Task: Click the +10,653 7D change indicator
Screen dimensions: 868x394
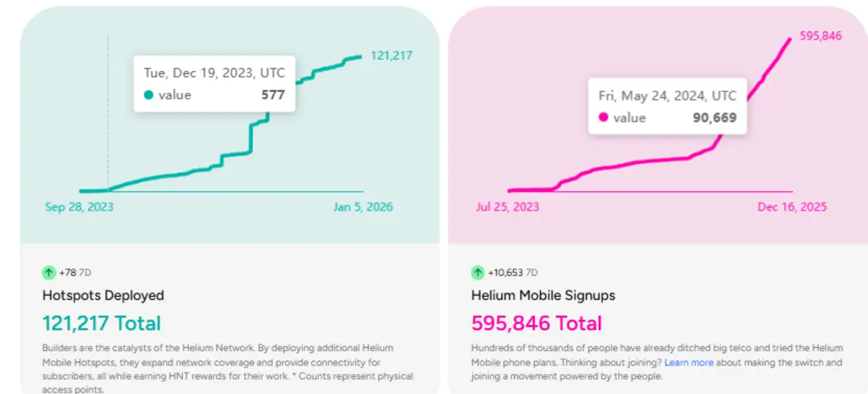Action: 512,273
